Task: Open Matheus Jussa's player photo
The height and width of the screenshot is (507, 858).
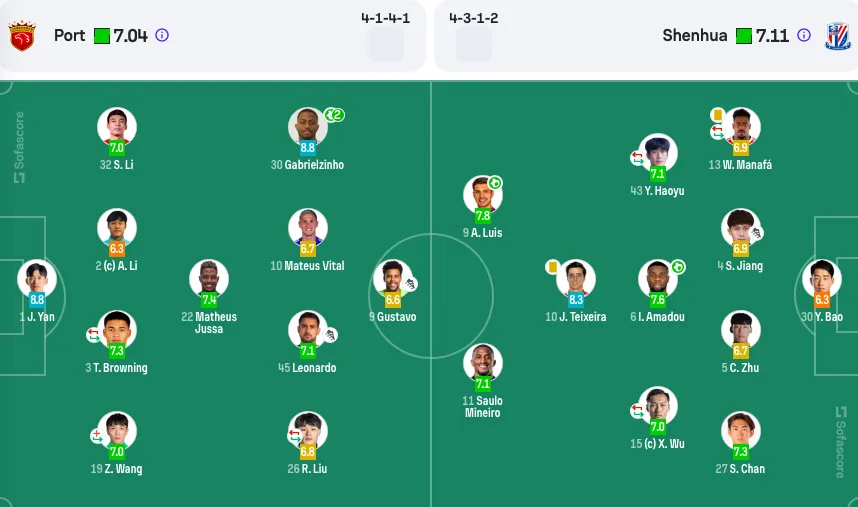Action: tap(209, 279)
